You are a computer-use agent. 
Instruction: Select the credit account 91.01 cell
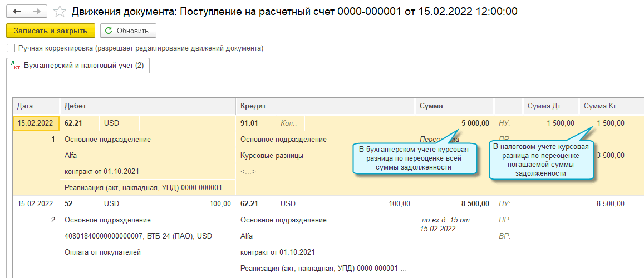pyautogui.click(x=249, y=123)
